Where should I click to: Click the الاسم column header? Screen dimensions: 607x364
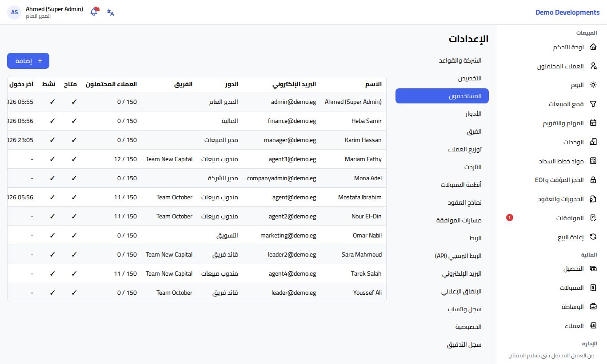[x=373, y=84]
